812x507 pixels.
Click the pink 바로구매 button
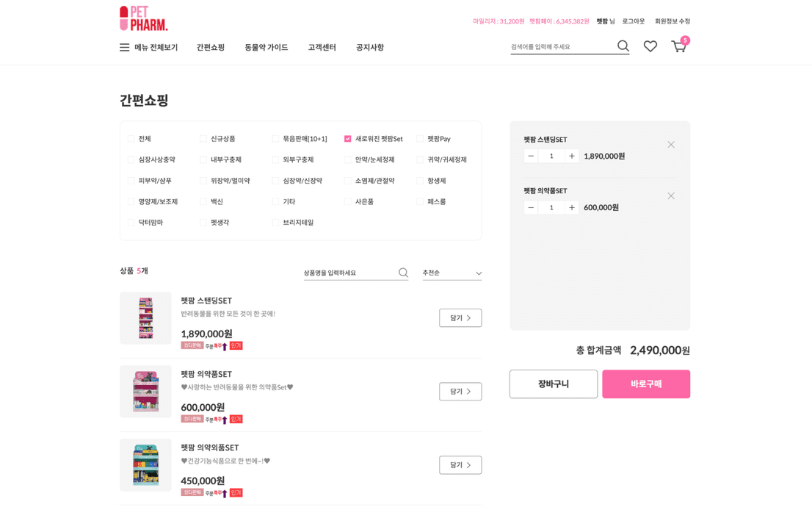(646, 384)
